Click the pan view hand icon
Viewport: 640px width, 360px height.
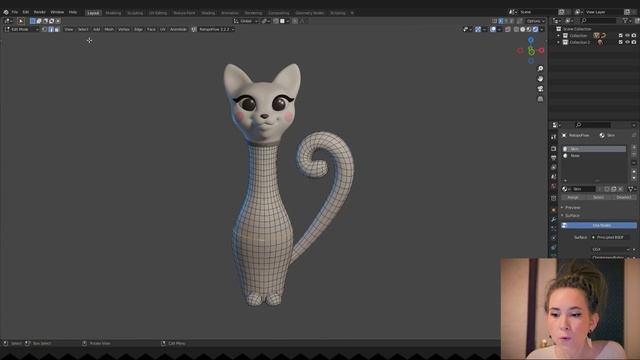pyautogui.click(x=540, y=78)
